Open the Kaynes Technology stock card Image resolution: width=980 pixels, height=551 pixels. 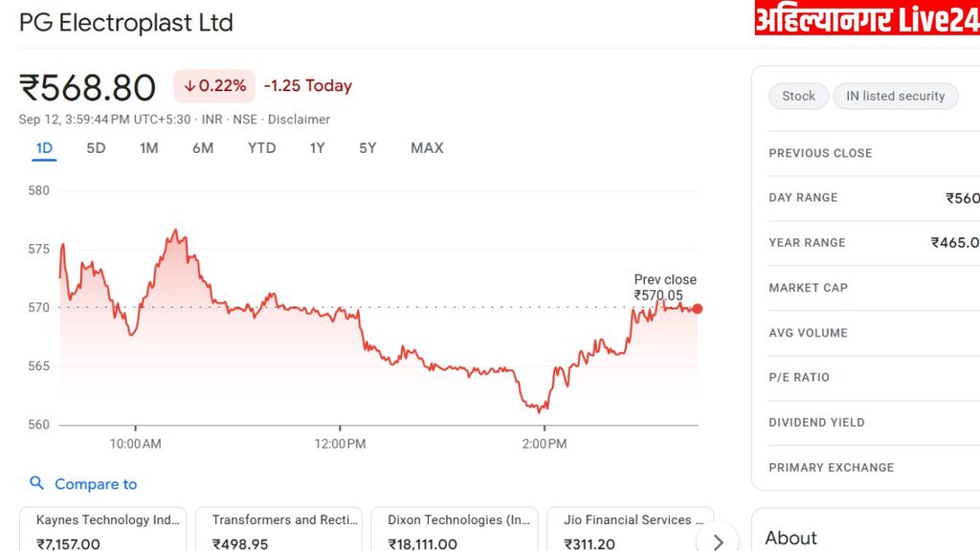tap(104, 530)
